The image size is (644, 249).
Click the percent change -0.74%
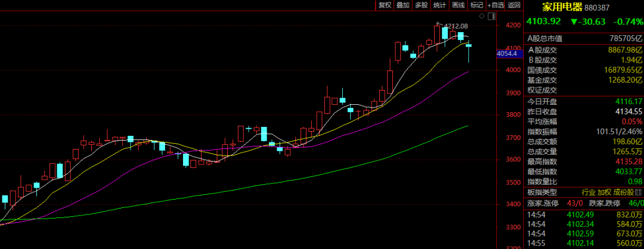pos(628,21)
